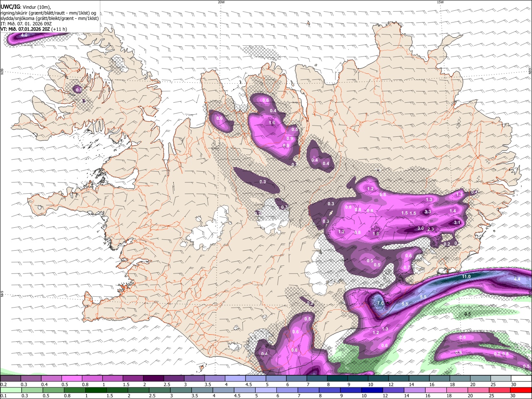Screen dimensions: 532x399
Task: Click the '0.2' label in the upper legend
Action: click(x=3, y=384)
